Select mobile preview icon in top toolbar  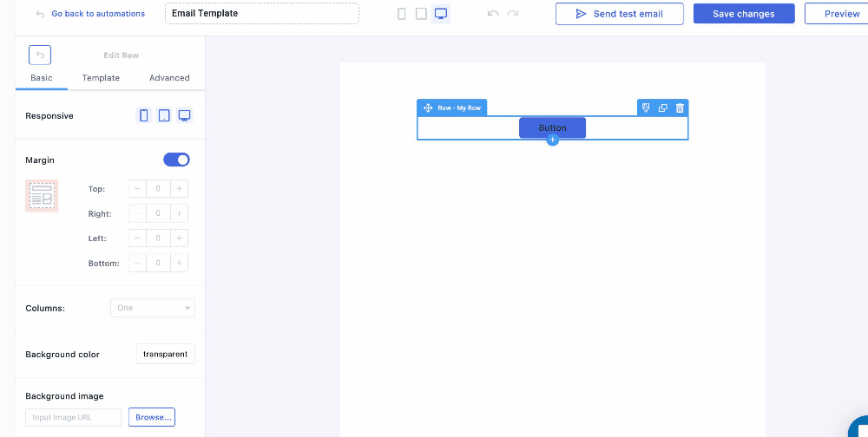(402, 14)
